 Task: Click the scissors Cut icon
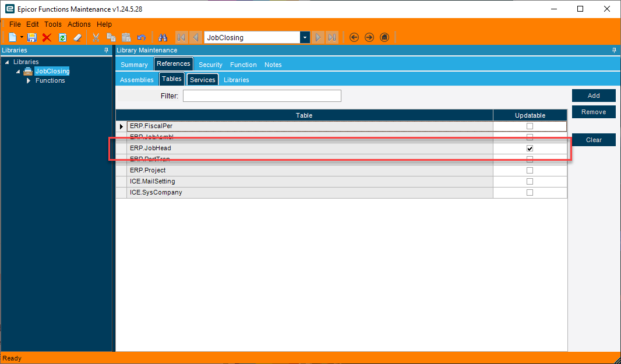pyautogui.click(x=96, y=38)
